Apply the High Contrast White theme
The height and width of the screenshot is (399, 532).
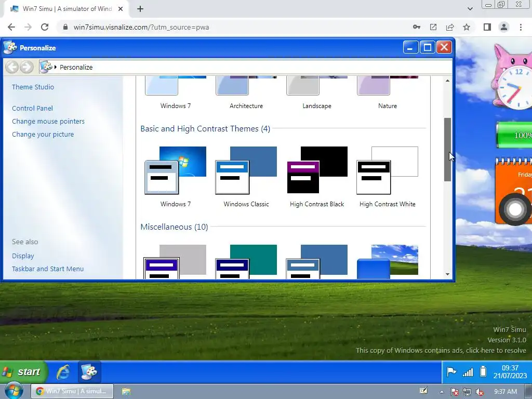[387, 170]
